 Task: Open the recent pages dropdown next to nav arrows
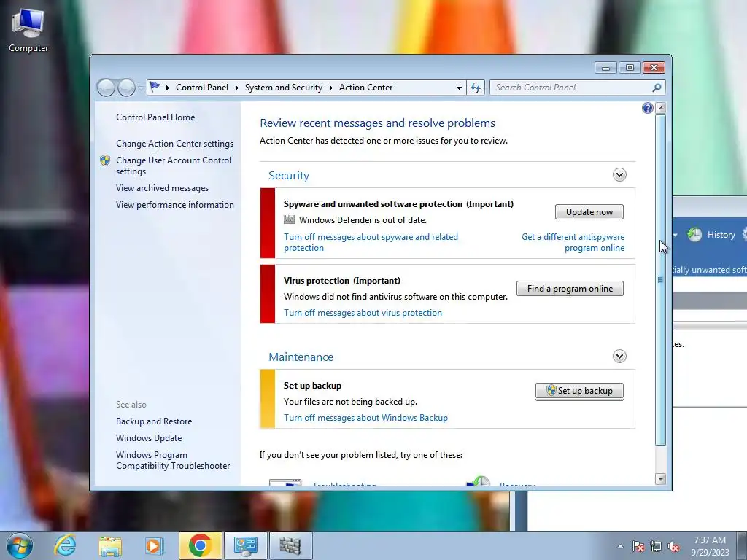point(141,87)
